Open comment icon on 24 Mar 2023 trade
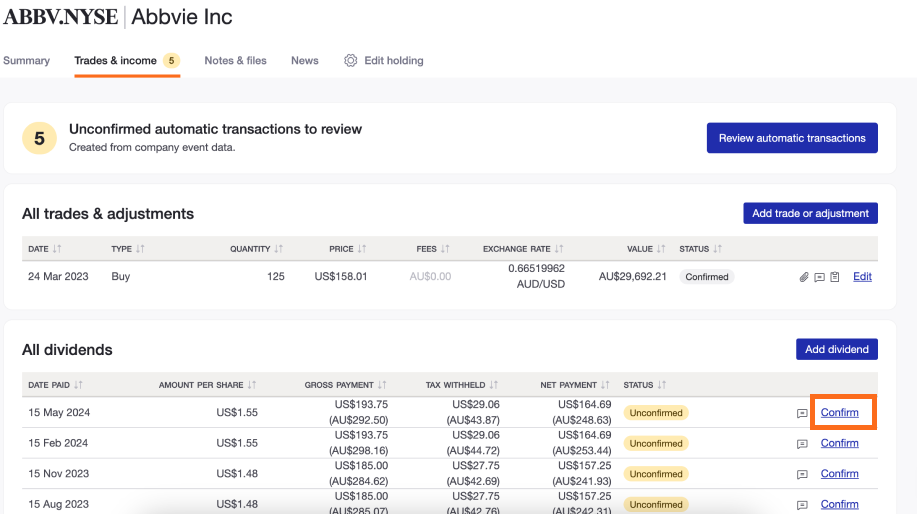This screenshot has height=514, width=917. tap(819, 277)
